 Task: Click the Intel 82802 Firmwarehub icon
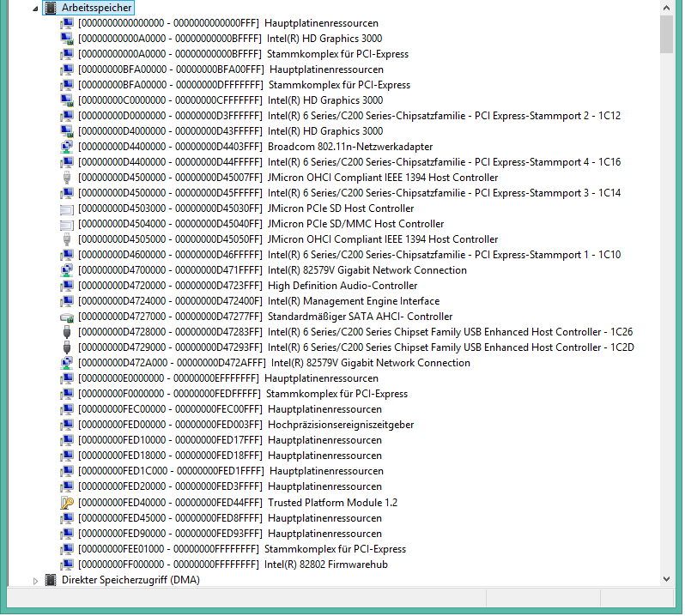67,565
